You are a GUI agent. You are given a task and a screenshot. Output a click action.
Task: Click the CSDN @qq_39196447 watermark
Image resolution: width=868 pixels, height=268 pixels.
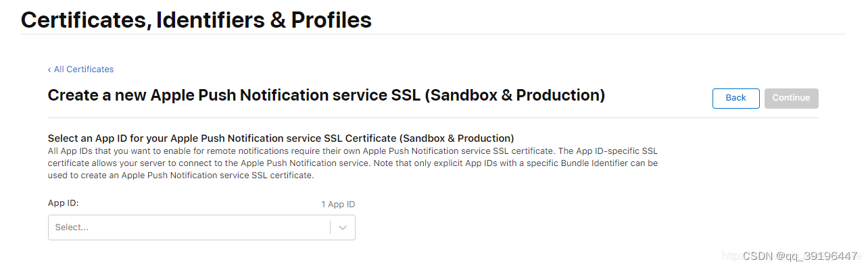click(x=800, y=256)
